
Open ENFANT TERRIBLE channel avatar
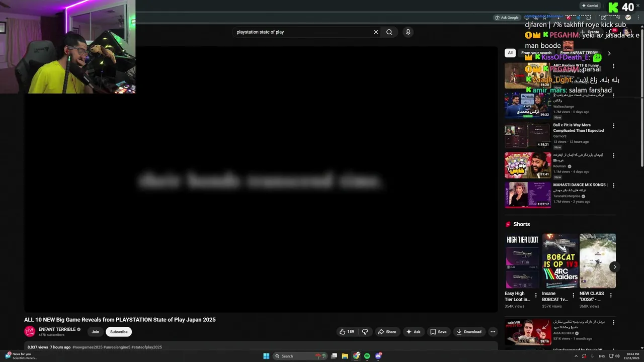(30, 331)
